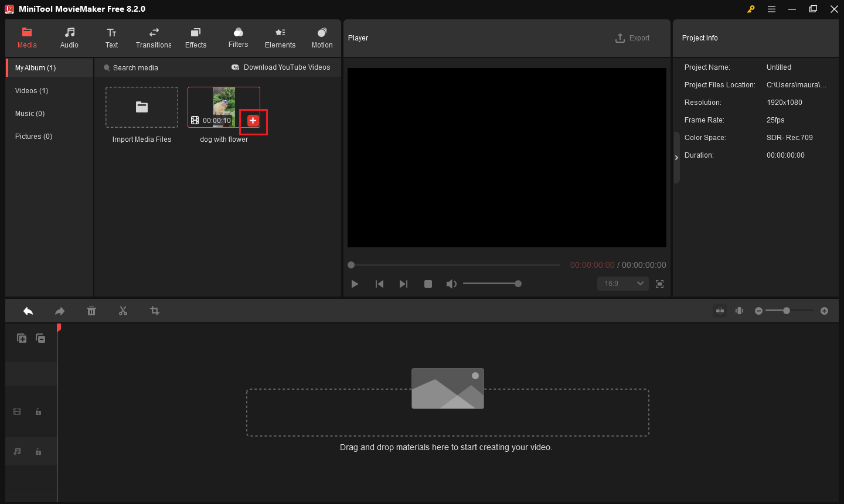Select My Album (1) category
The width and height of the screenshot is (844, 504).
point(50,68)
